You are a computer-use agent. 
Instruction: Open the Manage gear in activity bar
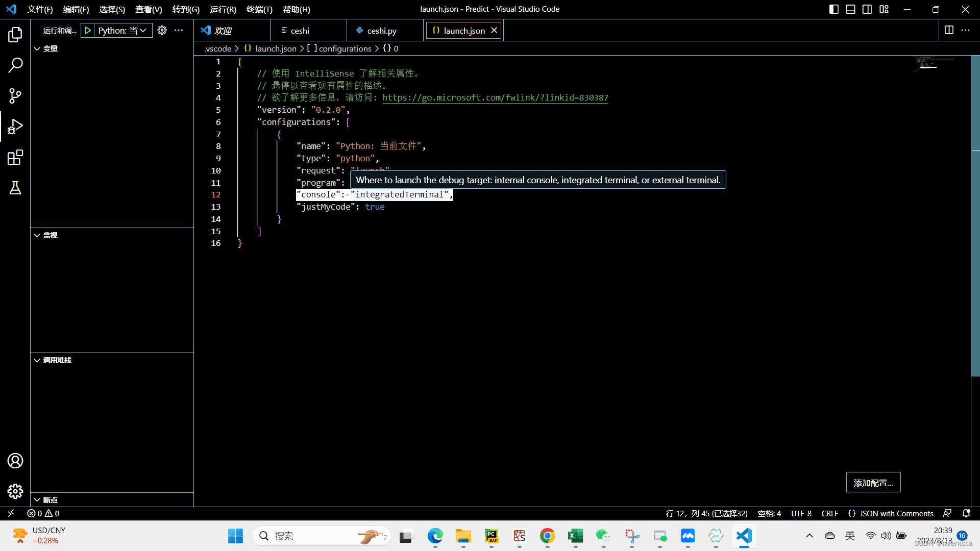[x=15, y=491]
